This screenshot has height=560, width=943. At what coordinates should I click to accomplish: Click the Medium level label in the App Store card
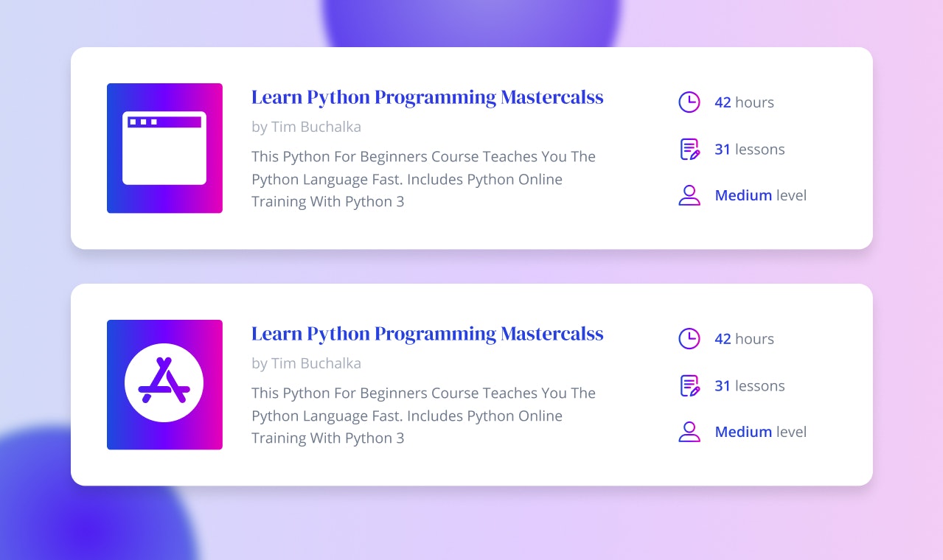pyautogui.click(x=760, y=433)
